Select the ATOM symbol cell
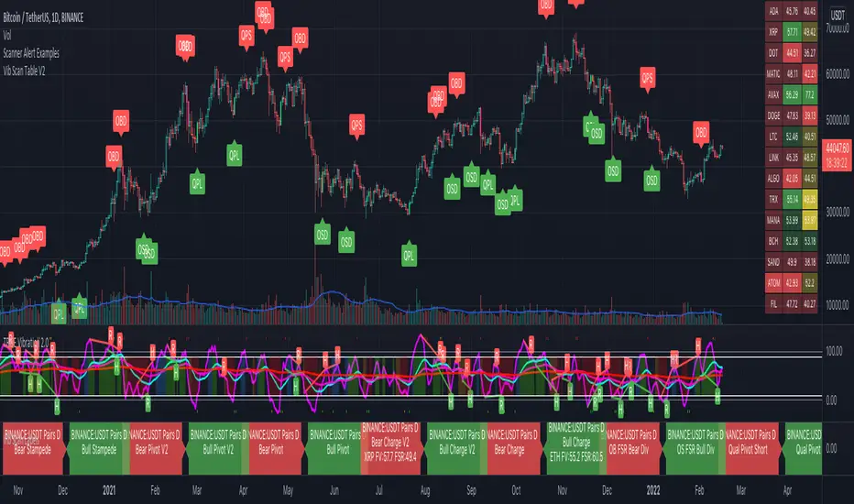854x504 pixels. click(x=773, y=283)
